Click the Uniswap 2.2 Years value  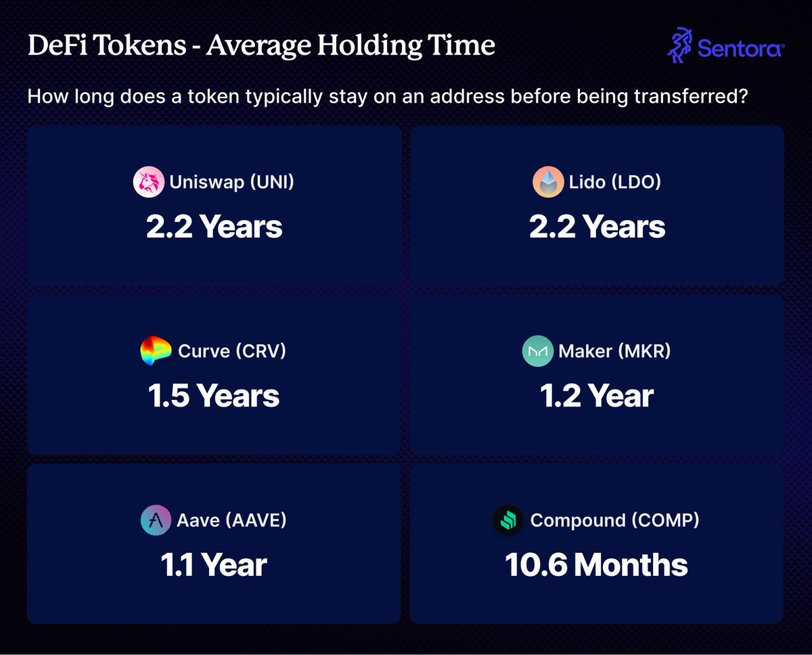pos(214,227)
